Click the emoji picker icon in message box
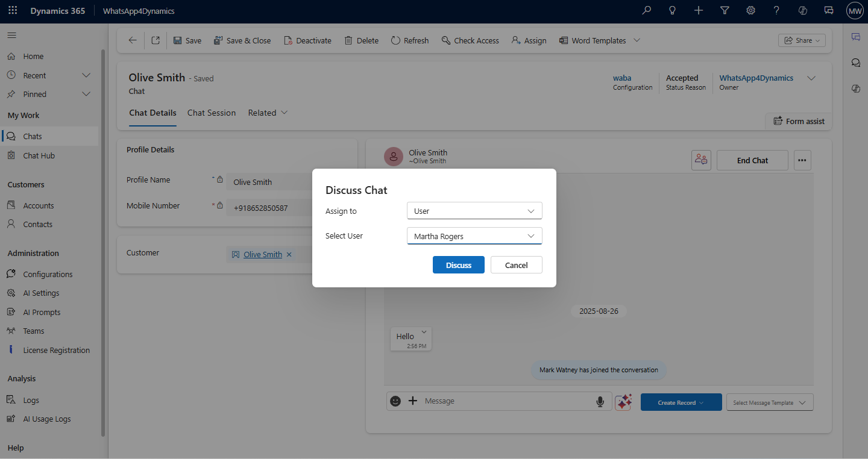Viewport: 868px width, 459px height. [x=395, y=401]
